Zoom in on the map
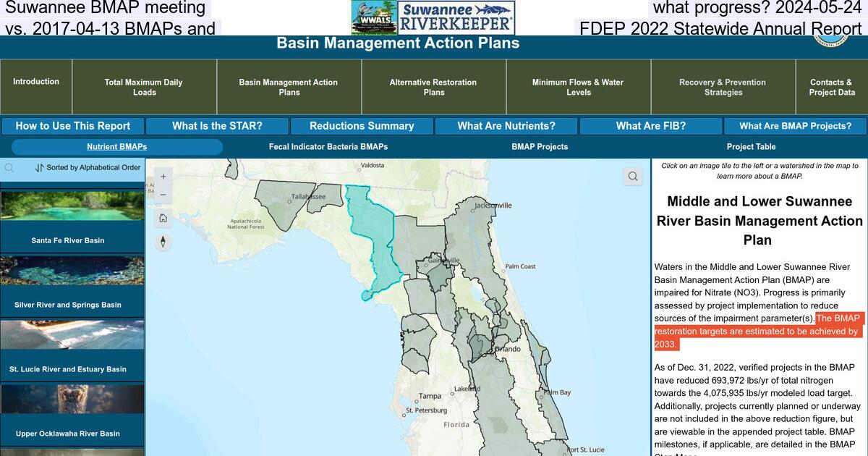This screenshot has width=868, height=456. tap(163, 177)
